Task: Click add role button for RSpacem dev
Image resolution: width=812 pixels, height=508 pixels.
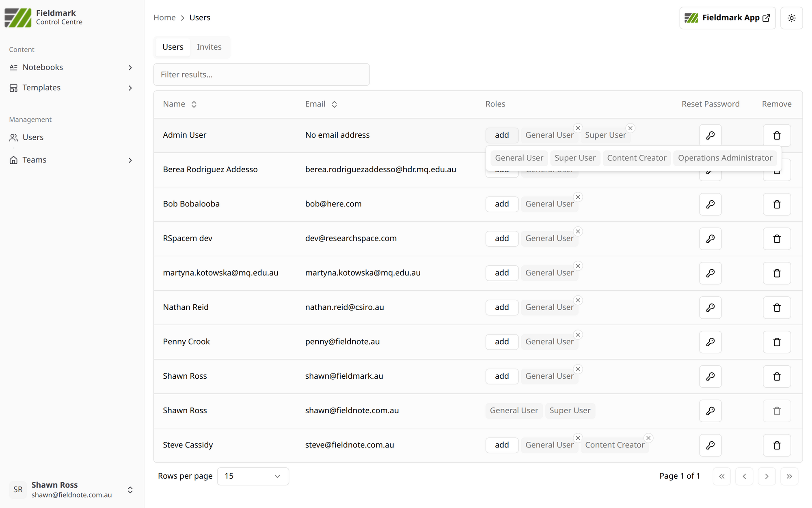Action: [501, 239]
